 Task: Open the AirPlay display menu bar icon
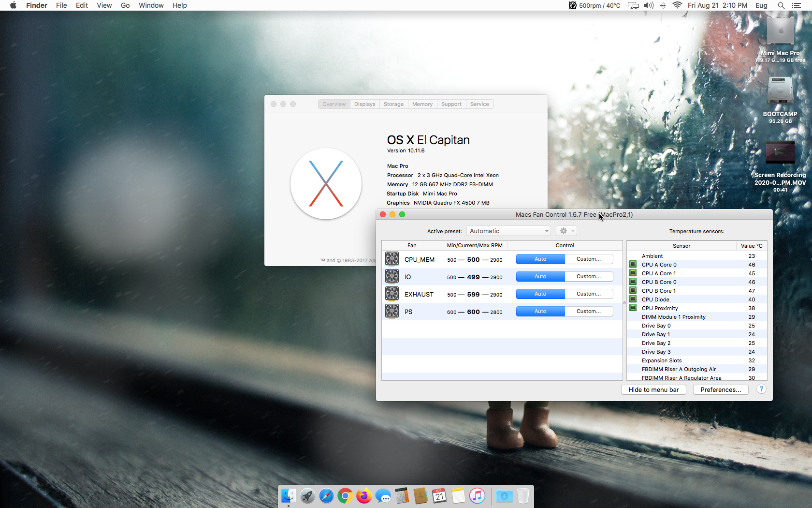point(633,5)
